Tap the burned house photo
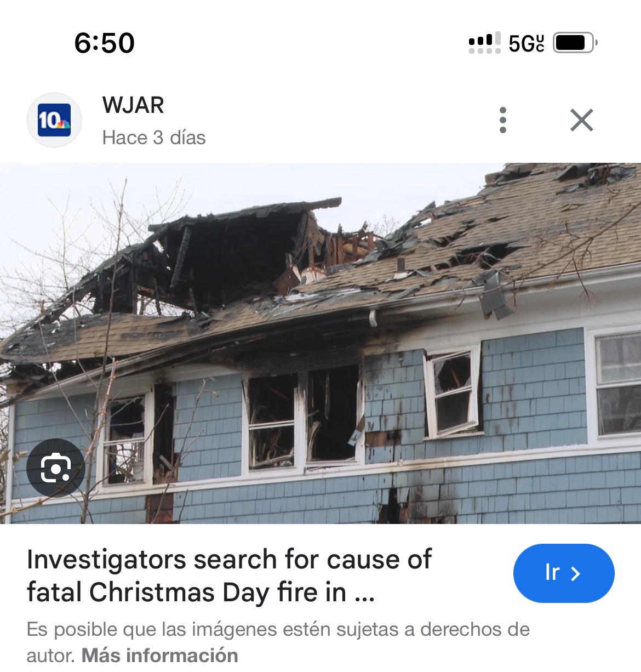Screen dimensions: 641x672 click(x=321, y=343)
